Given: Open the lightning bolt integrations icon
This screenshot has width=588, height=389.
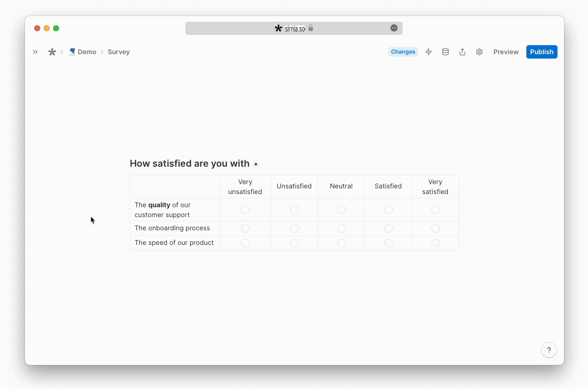Looking at the screenshot, I should tap(429, 52).
